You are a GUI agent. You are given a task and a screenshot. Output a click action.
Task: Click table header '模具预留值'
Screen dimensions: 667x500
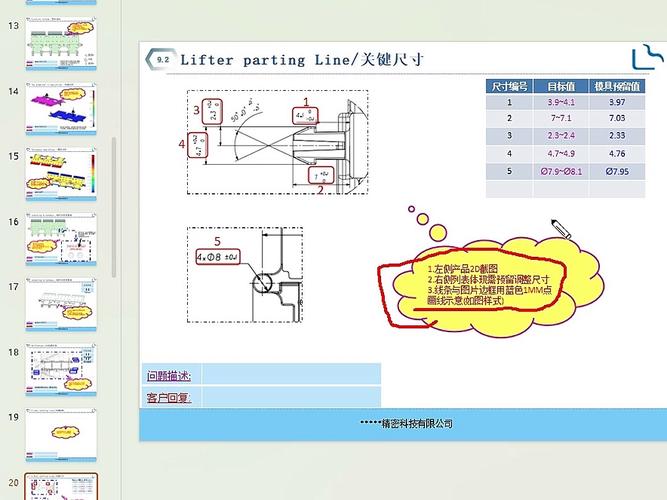coord(617,86)
